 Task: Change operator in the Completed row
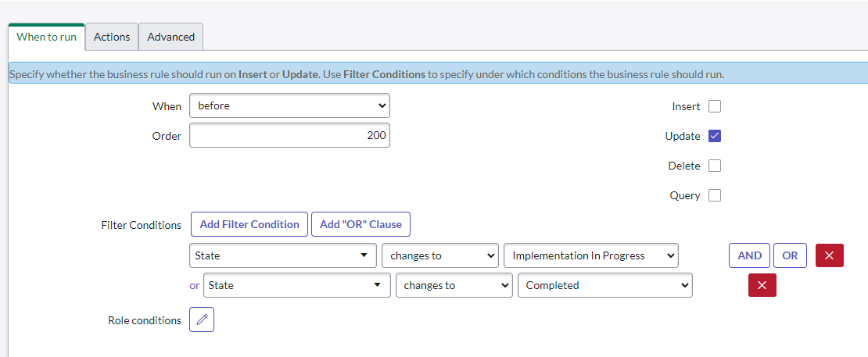(454, 285)
